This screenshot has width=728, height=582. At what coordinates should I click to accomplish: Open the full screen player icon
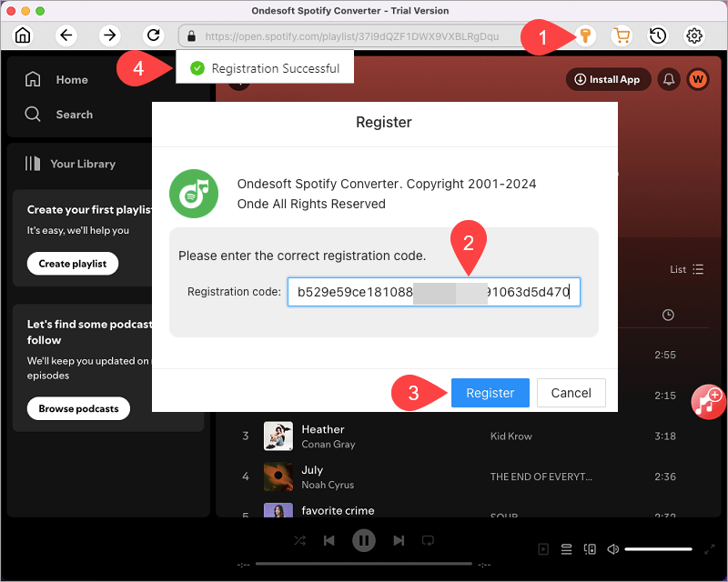tap(710, 549)
